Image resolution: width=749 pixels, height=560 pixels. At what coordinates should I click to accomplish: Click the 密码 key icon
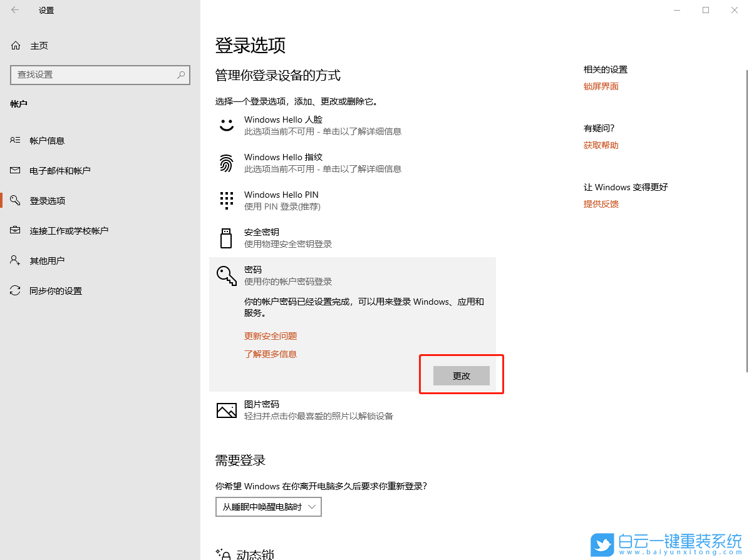226,275
